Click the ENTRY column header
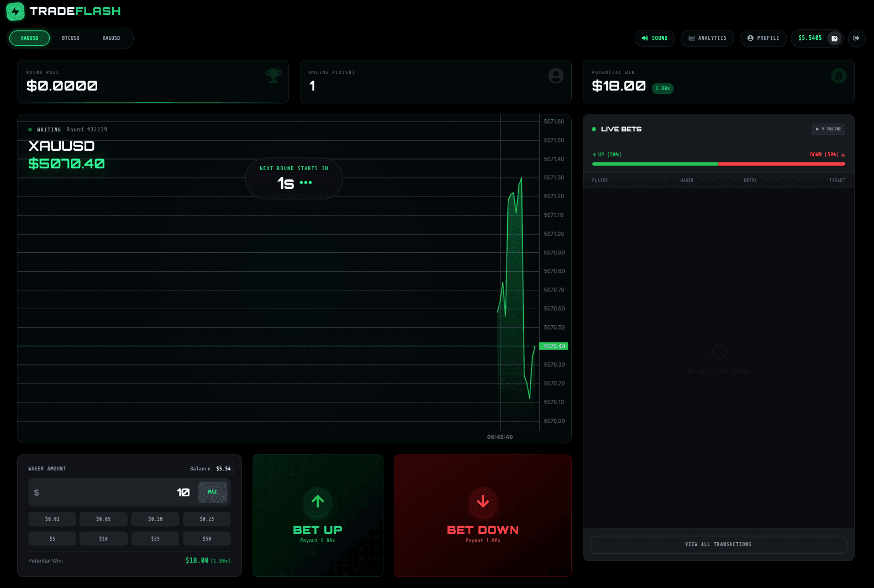 pos(750,181)
